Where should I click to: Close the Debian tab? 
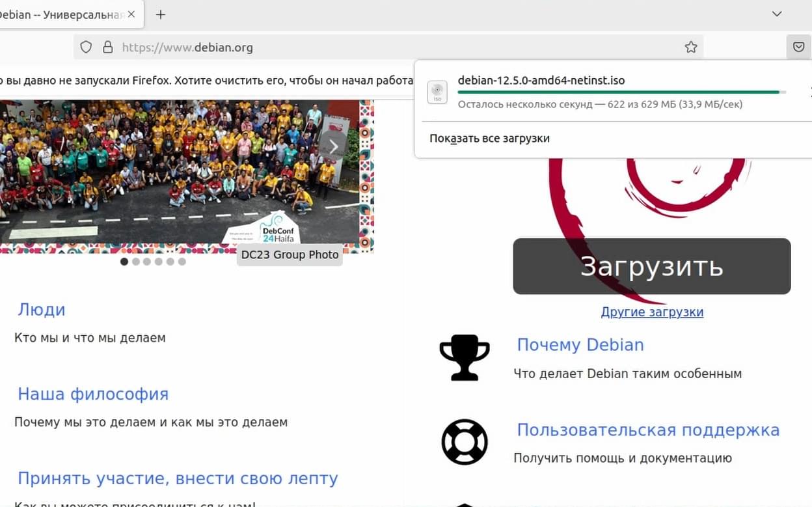[x=131, y=14]
